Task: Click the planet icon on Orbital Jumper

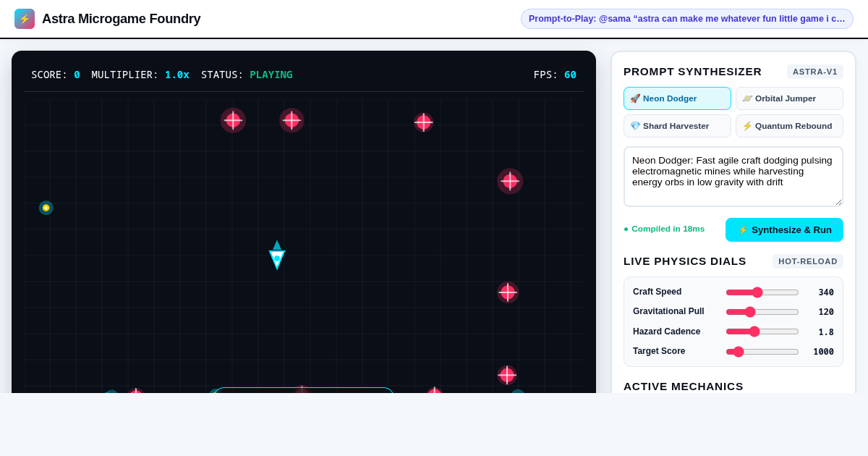Action: (747, 98)
